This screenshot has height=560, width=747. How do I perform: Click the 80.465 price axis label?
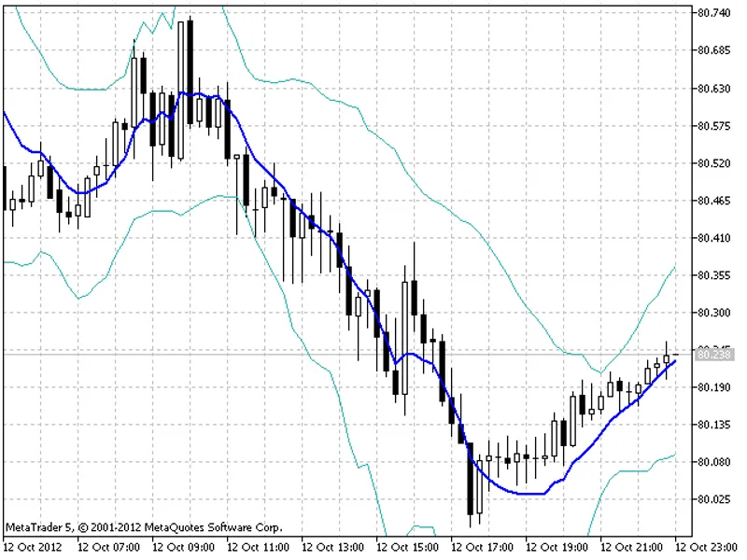tap(713, 201)
